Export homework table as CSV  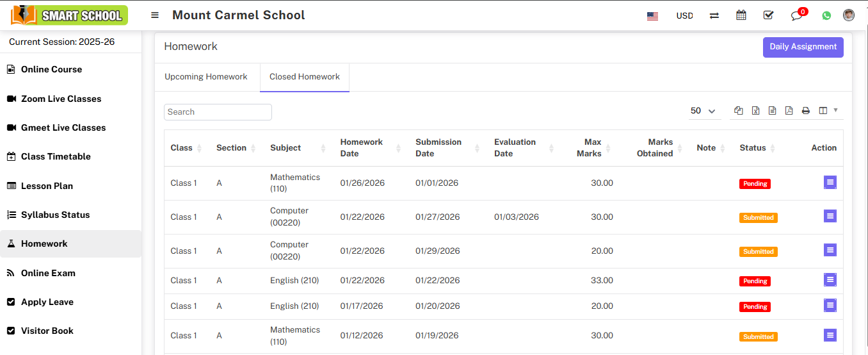[x=772, y=111]
